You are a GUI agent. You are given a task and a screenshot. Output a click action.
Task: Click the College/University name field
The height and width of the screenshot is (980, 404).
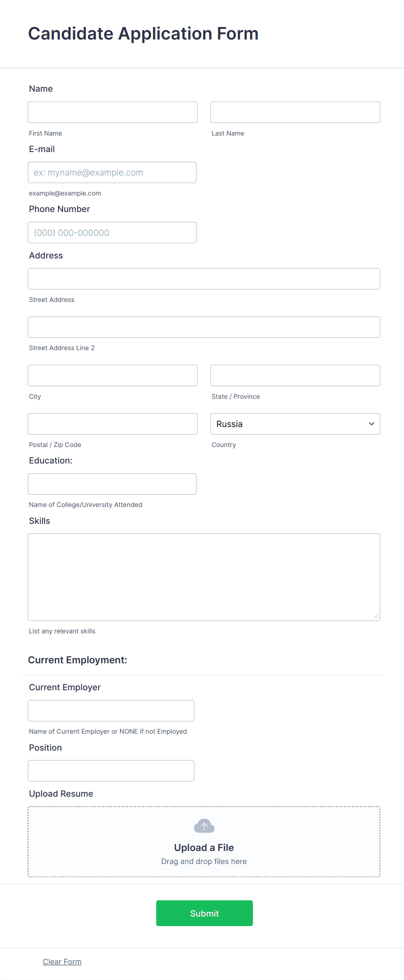click(x=112, y=483)
